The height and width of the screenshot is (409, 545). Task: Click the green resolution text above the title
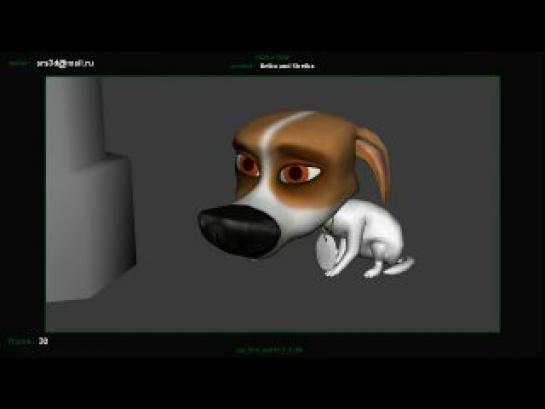click(273, 57)
